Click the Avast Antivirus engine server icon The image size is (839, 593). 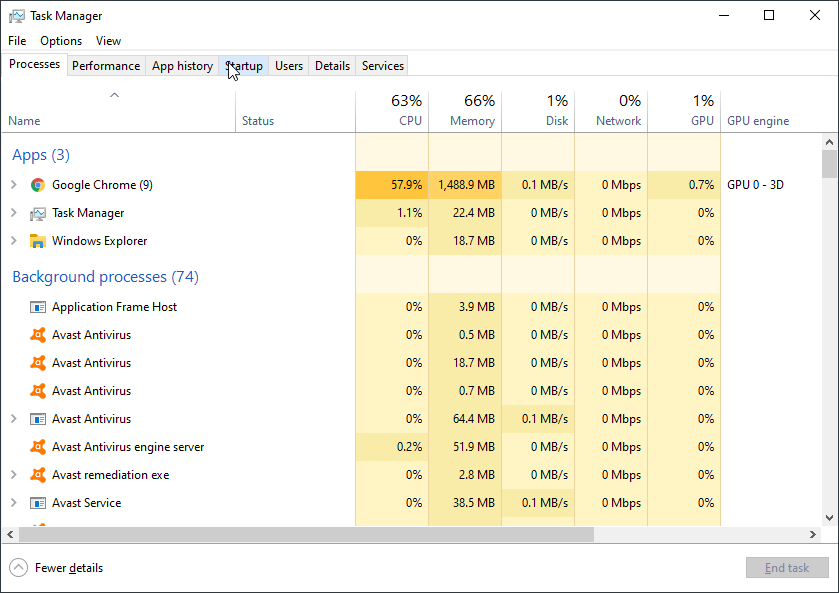click(x=38, y=447)
